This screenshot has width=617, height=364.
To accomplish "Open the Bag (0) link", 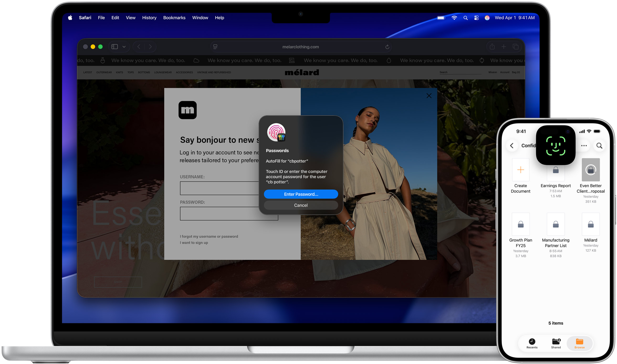I will point(516,72).
